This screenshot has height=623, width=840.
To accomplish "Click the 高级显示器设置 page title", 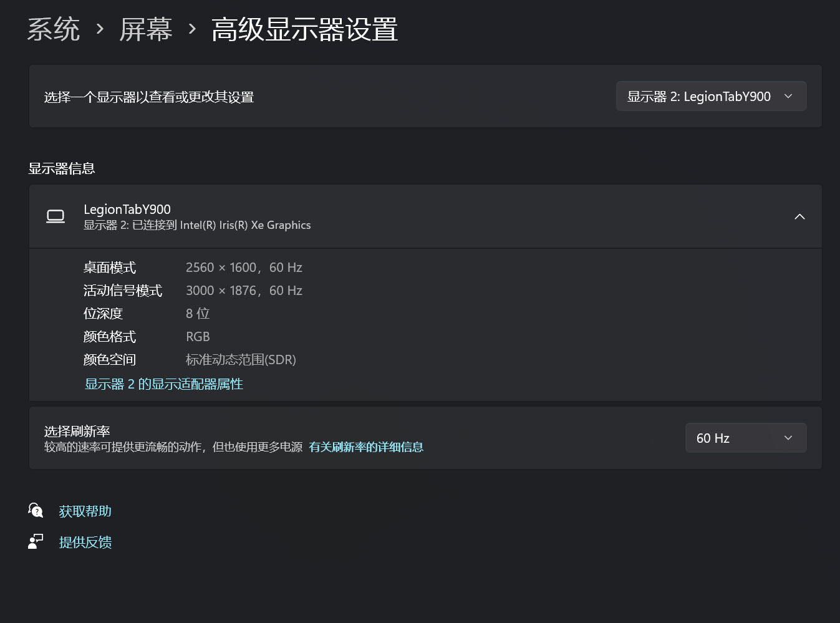I will coord(305,29).
